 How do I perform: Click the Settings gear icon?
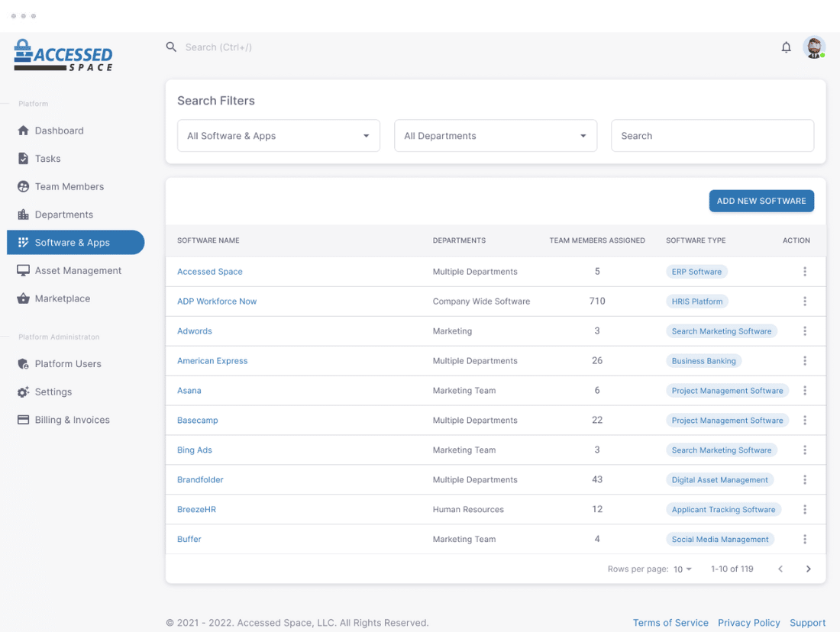[x=23, y=392]
